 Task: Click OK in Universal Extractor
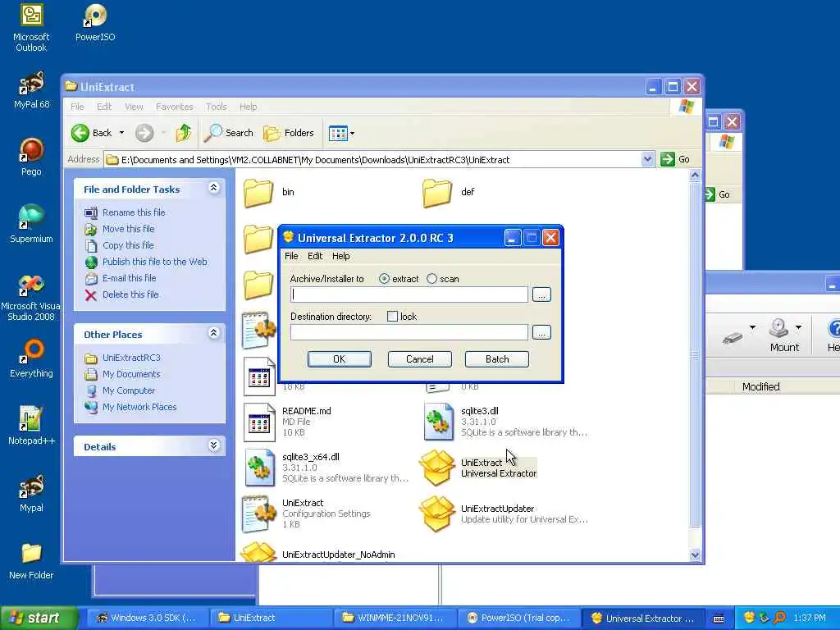click(x=339, y=359)
